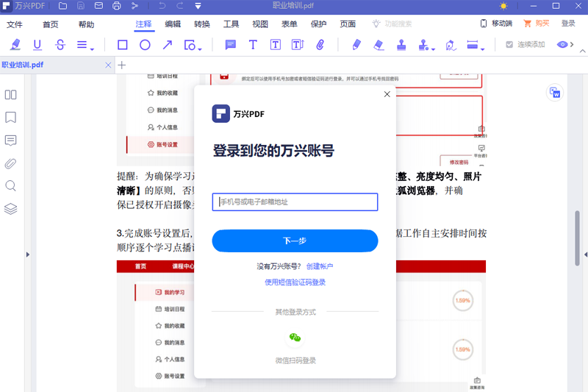Select the typewriter text tool

(x=253, y=45)
